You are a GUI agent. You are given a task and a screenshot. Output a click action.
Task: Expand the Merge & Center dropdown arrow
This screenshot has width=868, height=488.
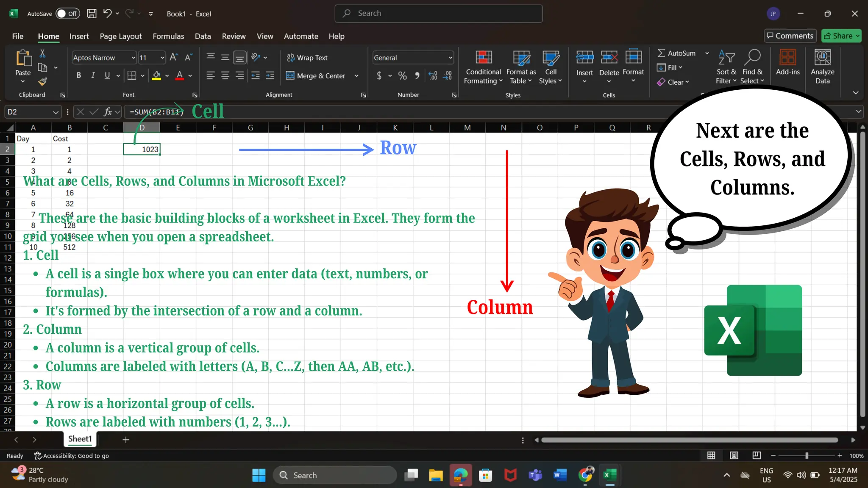tap(356, 76)
